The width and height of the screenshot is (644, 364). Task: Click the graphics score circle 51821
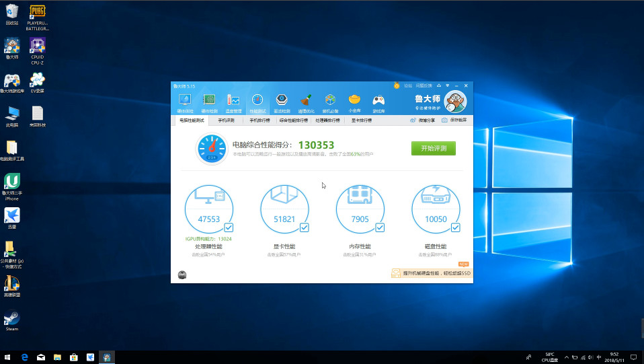pyautogui.click(x=284, y=209)
